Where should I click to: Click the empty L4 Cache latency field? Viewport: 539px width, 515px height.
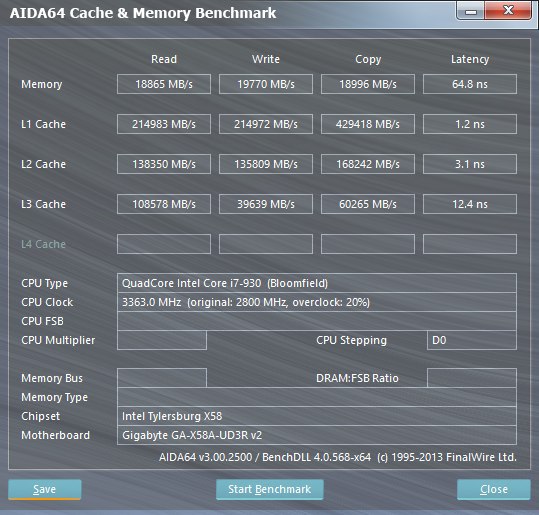(470, 244)
